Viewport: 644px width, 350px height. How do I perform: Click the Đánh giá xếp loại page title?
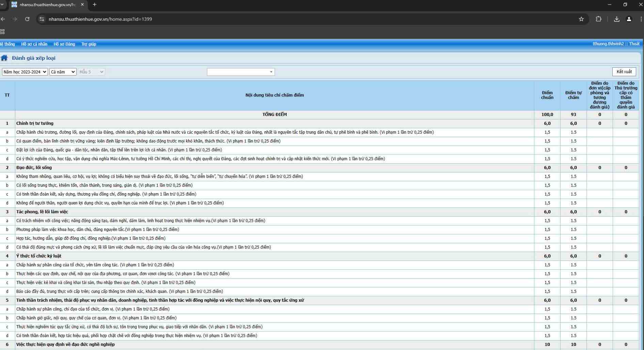coord(34,58)
